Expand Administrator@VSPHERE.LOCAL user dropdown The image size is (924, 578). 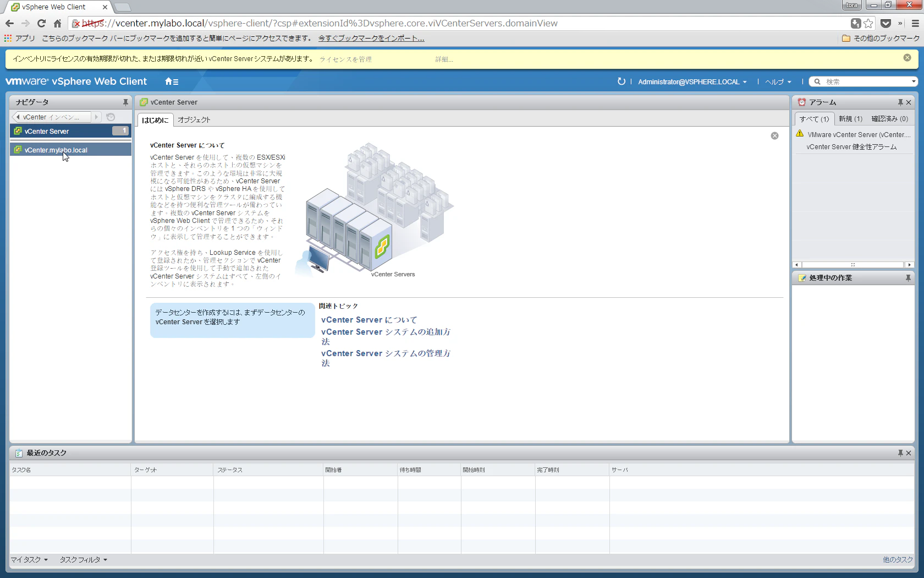tap(692, 82)
